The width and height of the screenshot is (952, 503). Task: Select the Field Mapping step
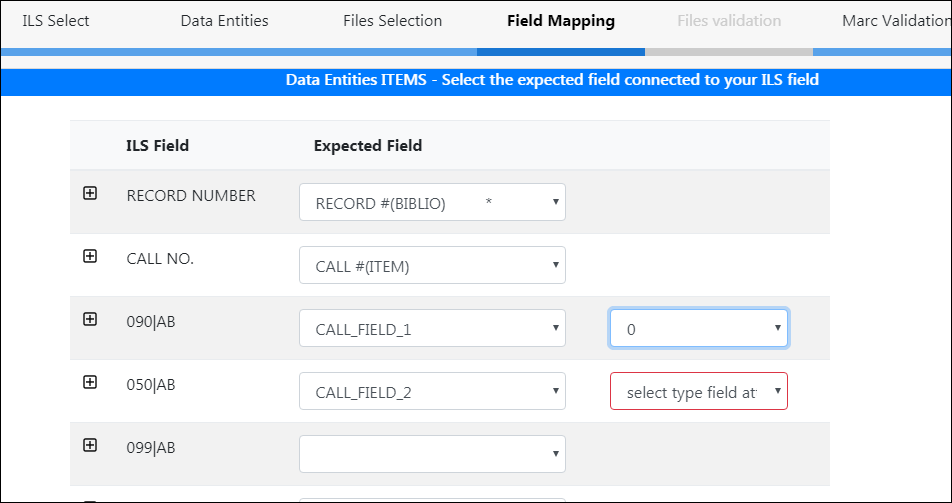click(x=561, y=21)
